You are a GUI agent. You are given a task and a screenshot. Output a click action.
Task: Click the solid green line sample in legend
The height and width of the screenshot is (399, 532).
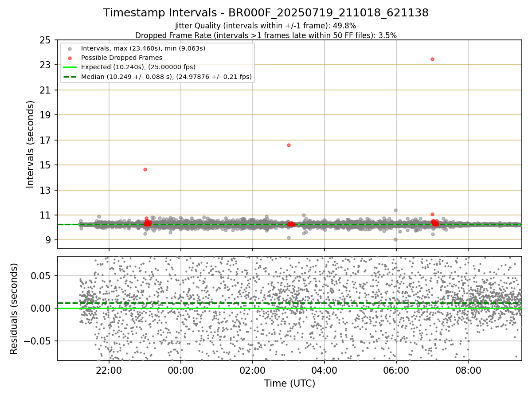[x=70, y=67]
